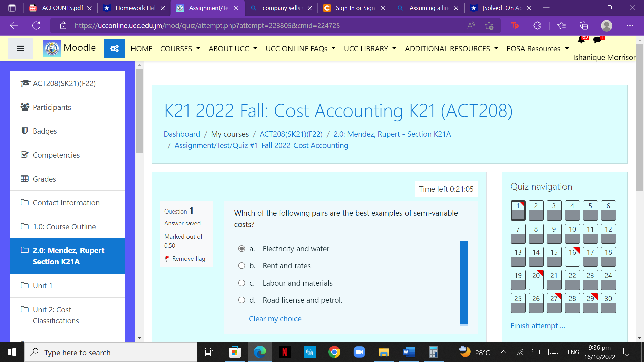Click the Badges shield icon
This screenshot has height=362, width=644.
pos(24,131)
